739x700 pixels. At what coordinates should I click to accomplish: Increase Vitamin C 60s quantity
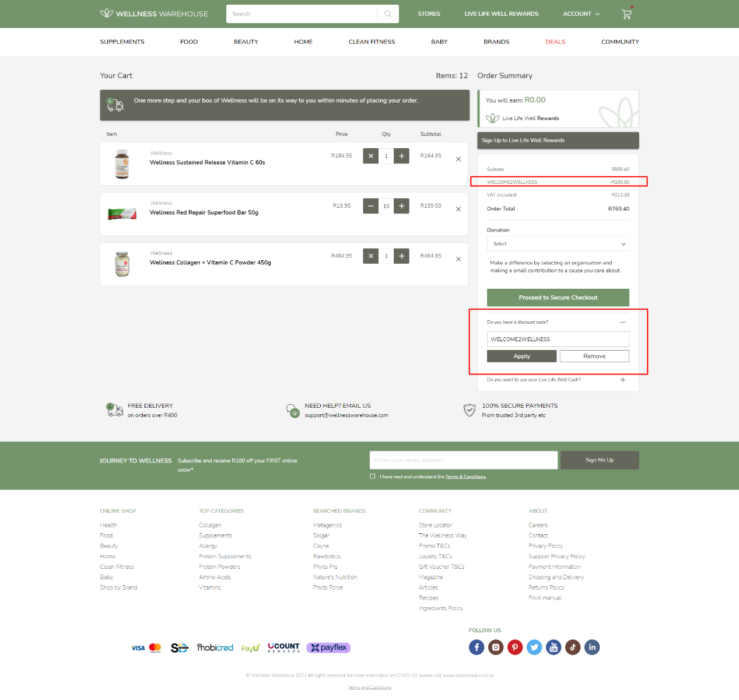pos(401,156)
